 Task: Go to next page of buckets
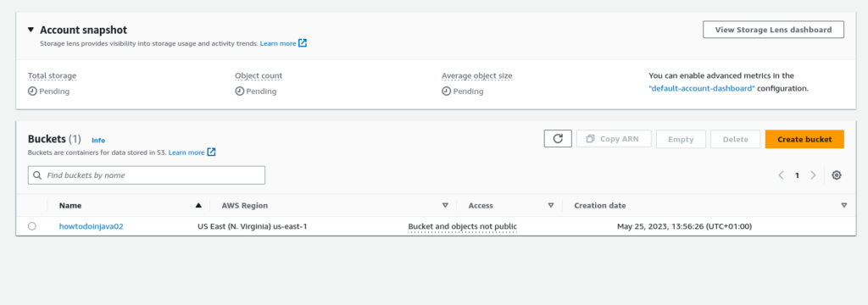(x=813, y=175)
